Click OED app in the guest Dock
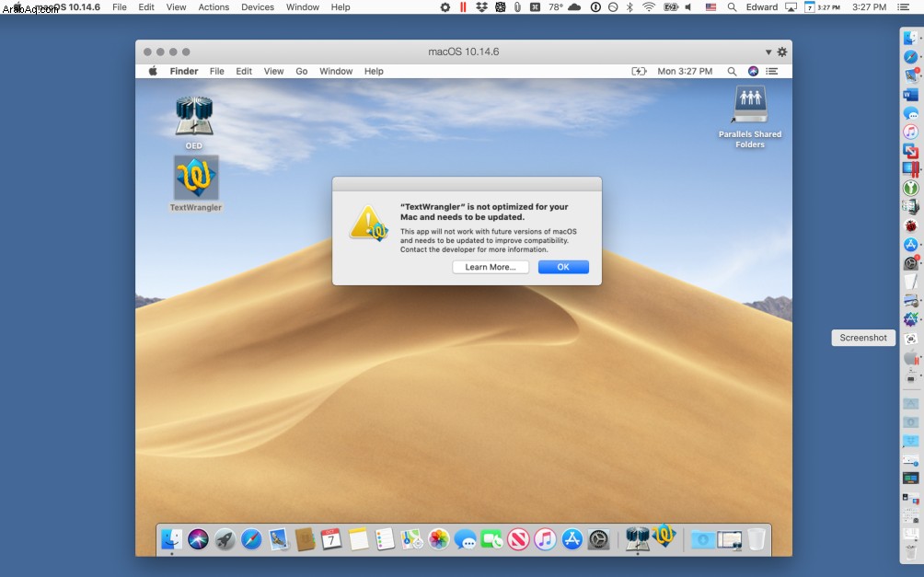 637,538
